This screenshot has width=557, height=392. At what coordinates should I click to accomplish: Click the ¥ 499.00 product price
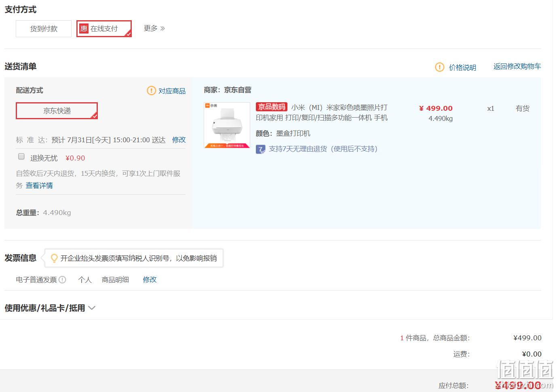436,108
